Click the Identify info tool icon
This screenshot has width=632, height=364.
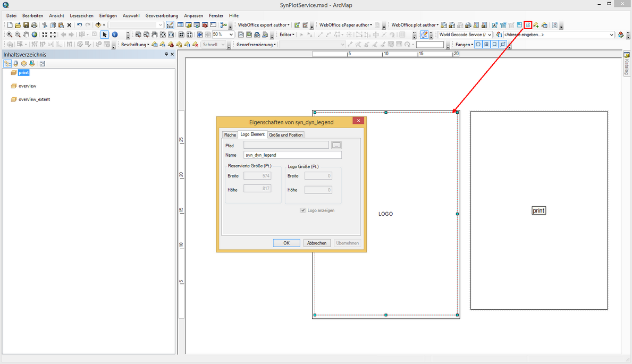[x=115, y=35]
